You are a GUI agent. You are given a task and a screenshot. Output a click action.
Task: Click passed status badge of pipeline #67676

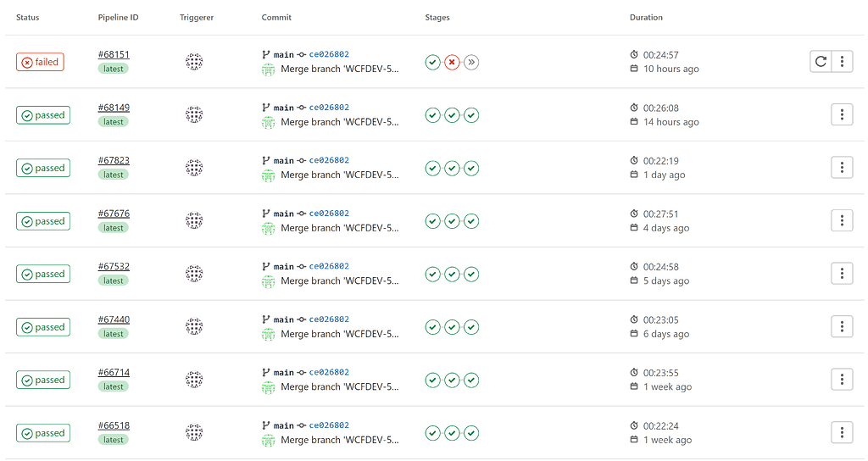[x=43, y=221]
